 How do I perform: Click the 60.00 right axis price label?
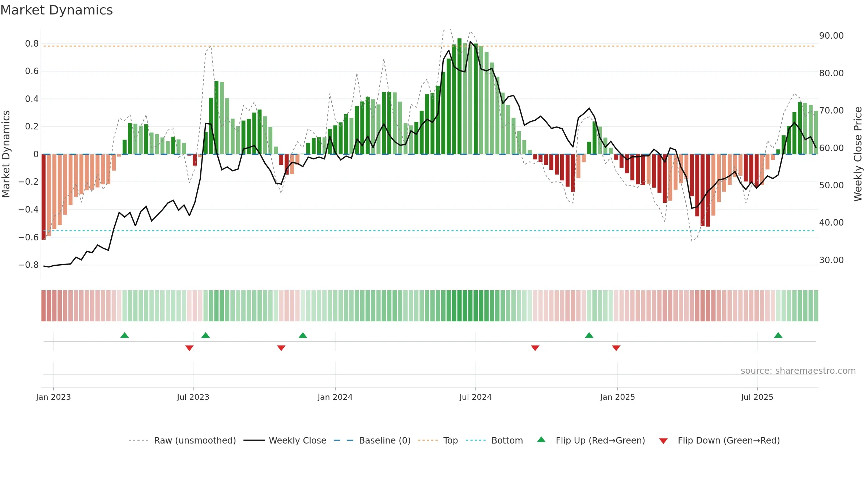click(831, 148)
